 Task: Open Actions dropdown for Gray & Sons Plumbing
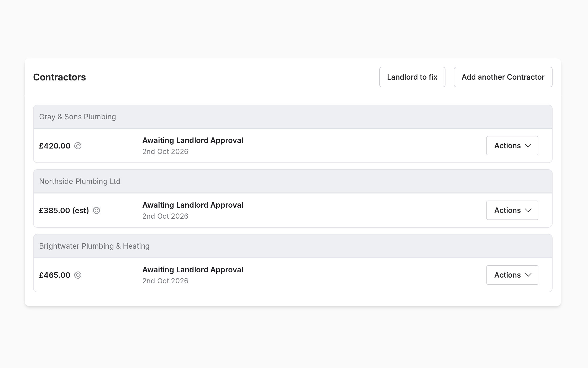tap(512, 146)
